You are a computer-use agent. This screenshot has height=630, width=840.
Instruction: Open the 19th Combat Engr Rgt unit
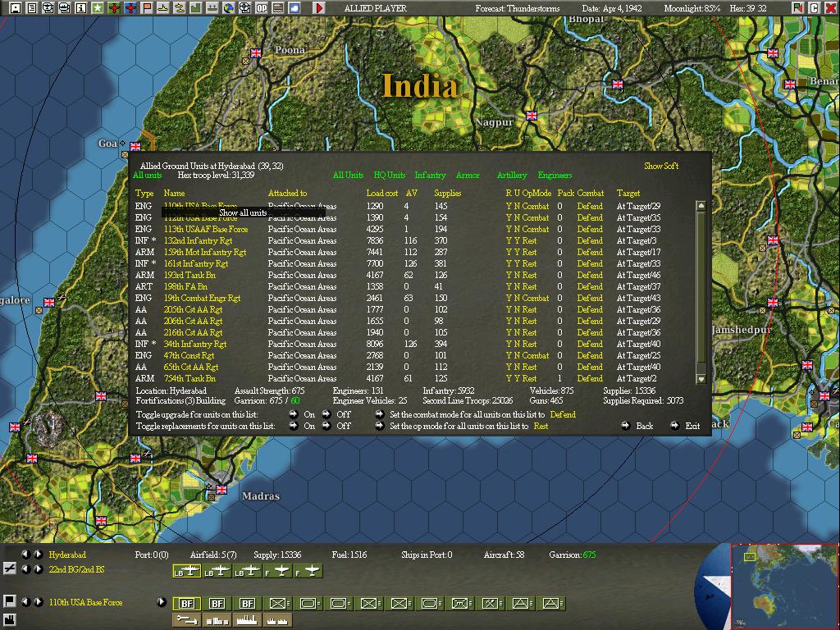click(x=202, y=298)
